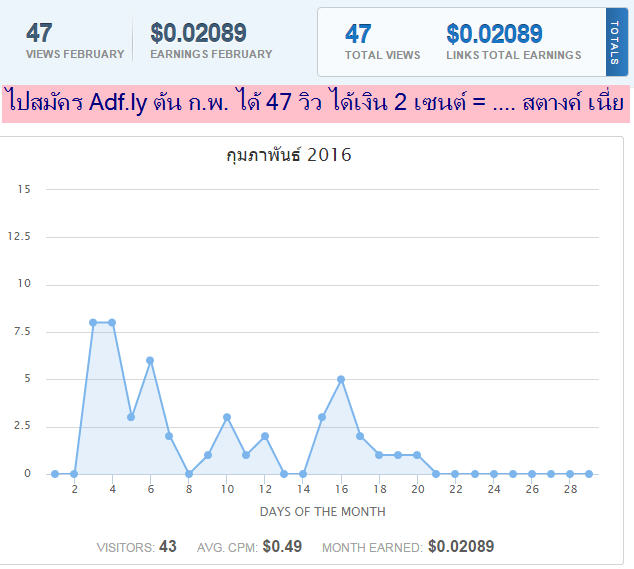634x569 pixels.
Task: Click the day 1 data point at zero
Action: click(55, 474)
